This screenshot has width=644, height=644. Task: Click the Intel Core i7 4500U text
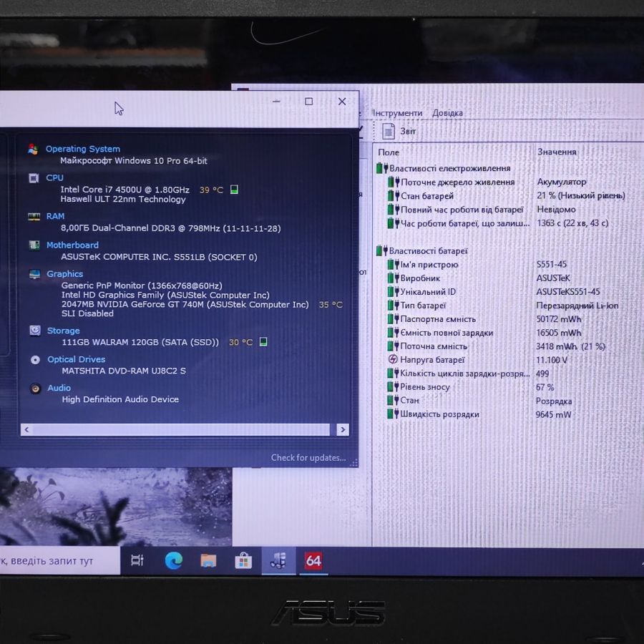125,190
